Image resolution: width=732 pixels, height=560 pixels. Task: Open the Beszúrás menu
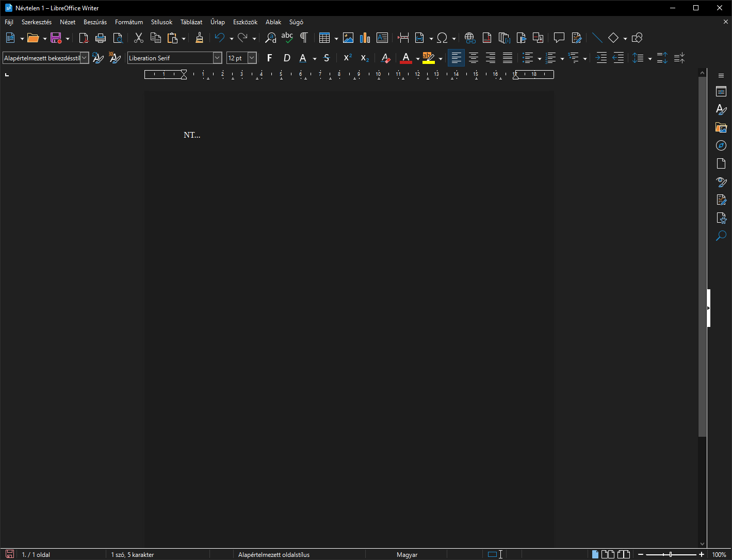coord(95,22)
